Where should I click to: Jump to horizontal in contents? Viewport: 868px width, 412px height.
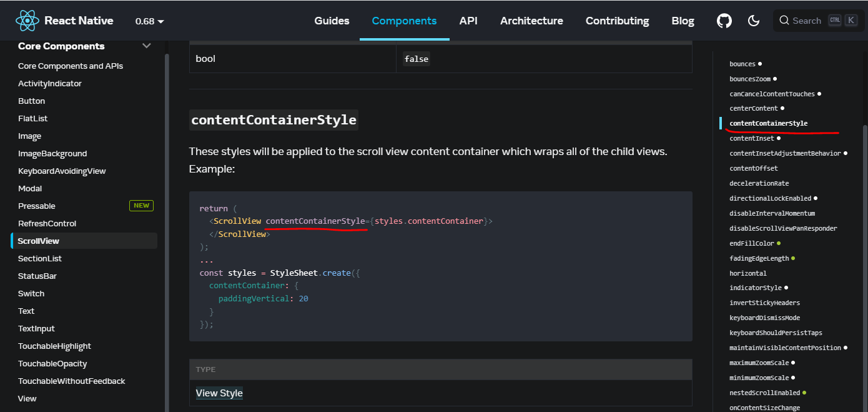click(x=748, y=273)
